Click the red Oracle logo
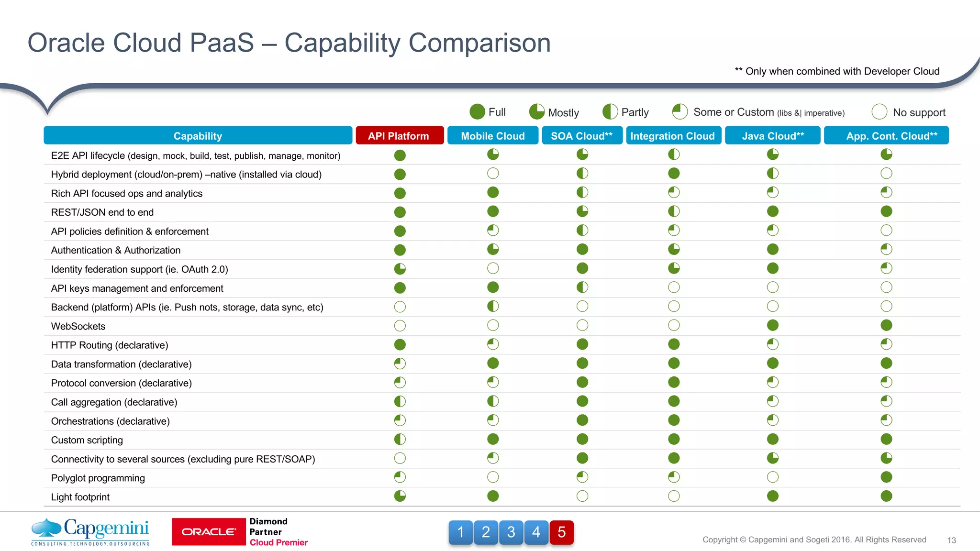Image resolution: width=980 pixels, height=551 pixels. [x=209, y=532]
